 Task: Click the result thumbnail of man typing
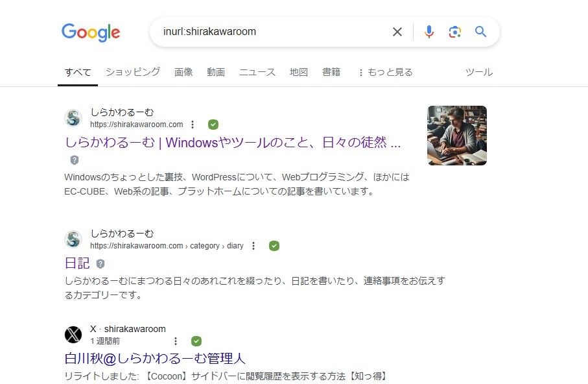456,136
